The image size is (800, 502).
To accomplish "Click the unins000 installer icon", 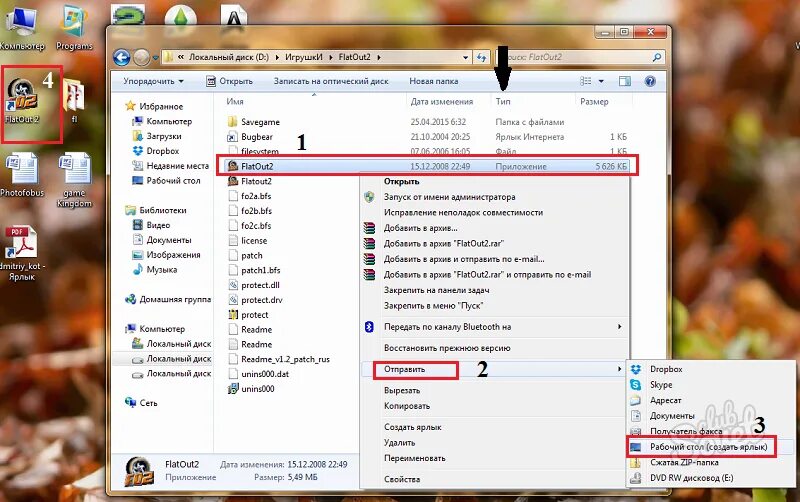I will [x=233, y=389].
